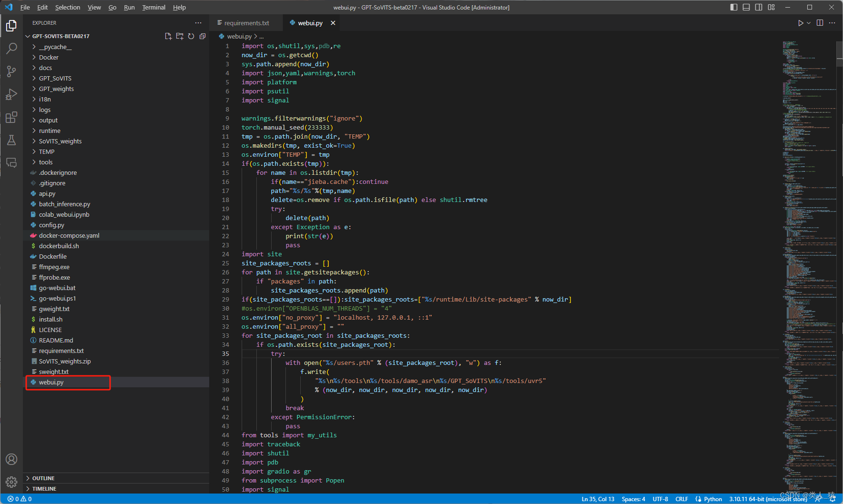Switch to the requirements.txt tab
843x504 pixels.
246,23
